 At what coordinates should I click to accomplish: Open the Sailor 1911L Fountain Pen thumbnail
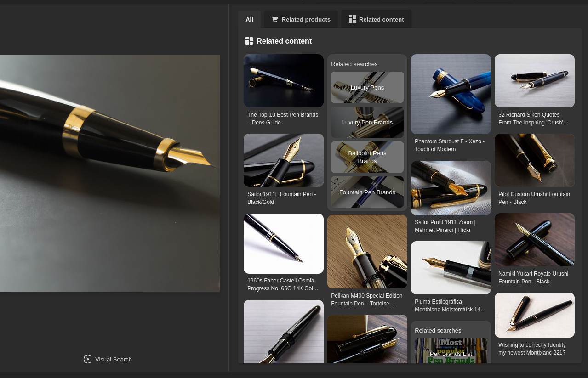click(x=284, y=160)
